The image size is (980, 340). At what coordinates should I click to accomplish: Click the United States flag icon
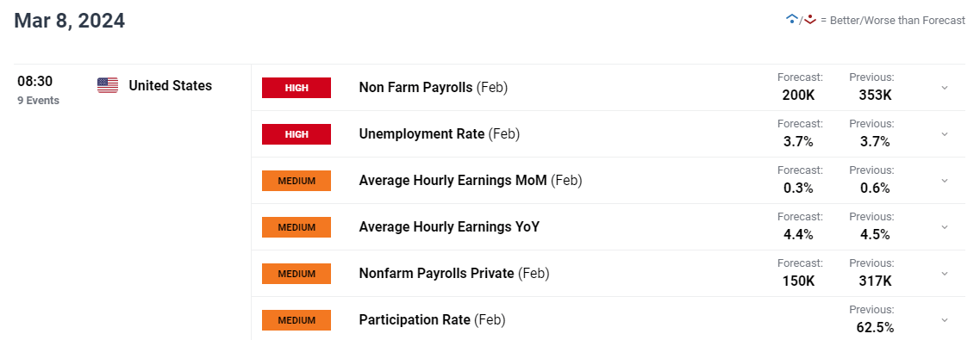coord(108,85)
